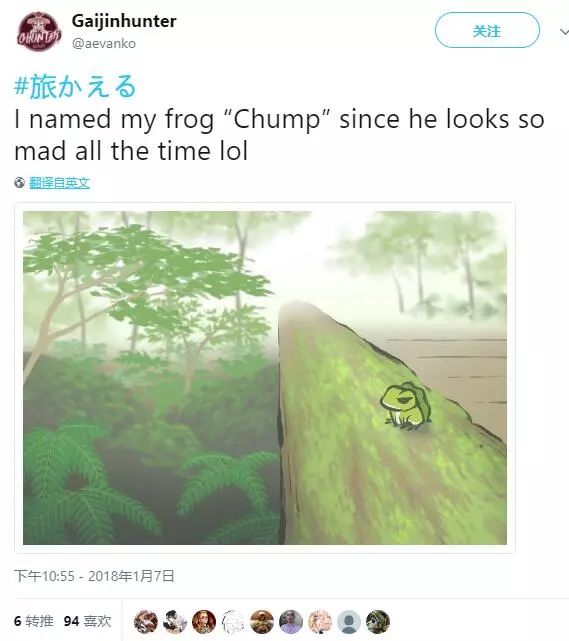This screenshot has width=569, height=641.
Task: Click the globe icon beside translate link
Action: point(19,183)
